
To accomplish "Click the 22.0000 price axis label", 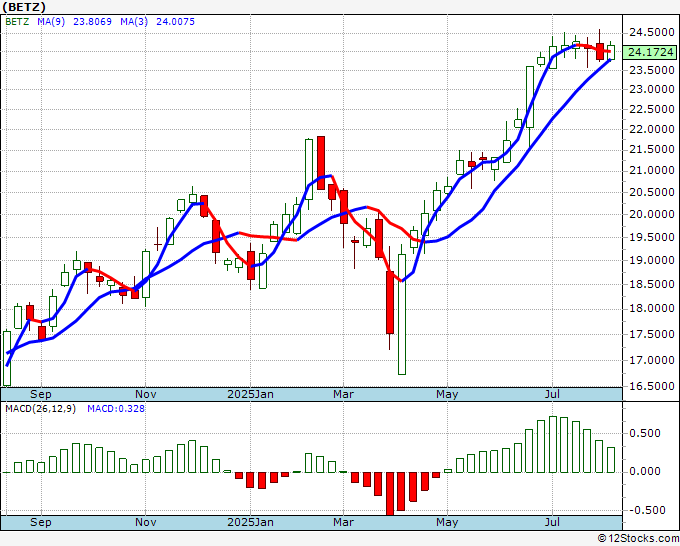I will (x=652, y=129).
